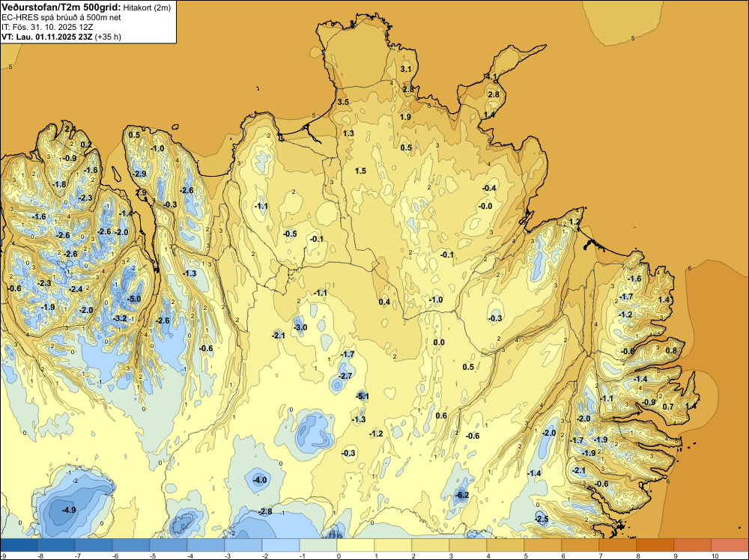Click the -3.0 temperature value on the map

pyautogui.click(x=300, y=327)
